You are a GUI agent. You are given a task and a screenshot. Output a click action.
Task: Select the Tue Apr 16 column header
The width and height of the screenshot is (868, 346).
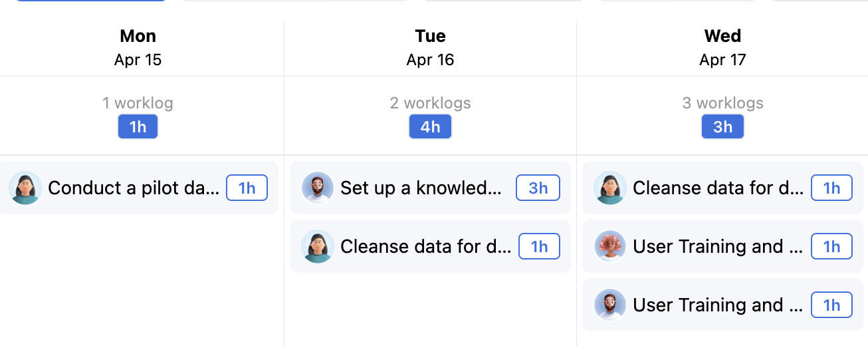[x=430, y=48]
